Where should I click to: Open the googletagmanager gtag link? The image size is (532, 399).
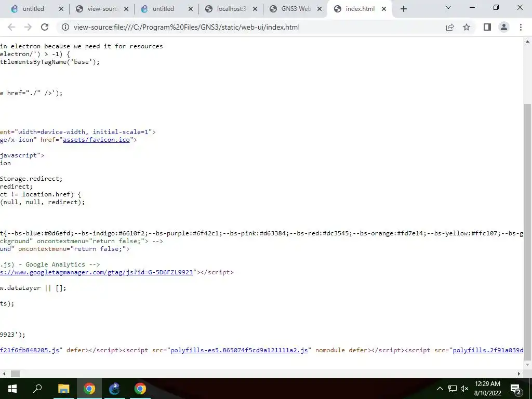click(96, 272)
